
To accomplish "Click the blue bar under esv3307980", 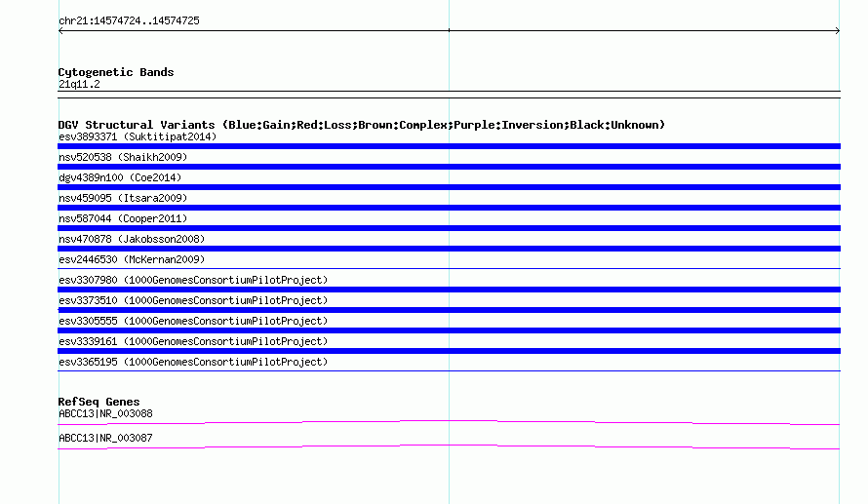I will tap(449, 290).
